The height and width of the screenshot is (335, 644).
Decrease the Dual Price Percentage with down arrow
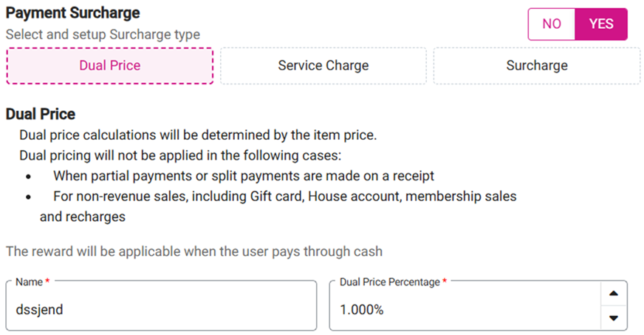[612, 318]
